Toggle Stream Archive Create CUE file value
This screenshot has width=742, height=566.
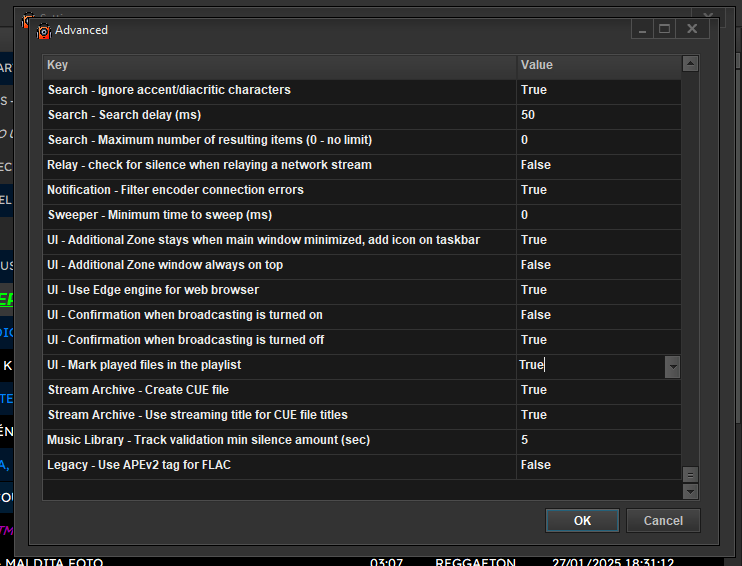(597, 390)
